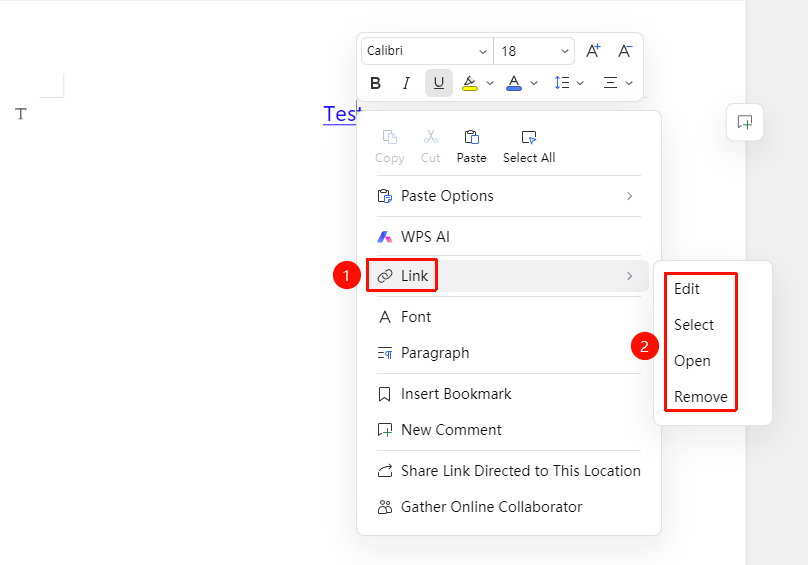Viewport: 808px width, 565px height.
Task: Choose Edit in the Link submenu
Action: pos(686,289)
